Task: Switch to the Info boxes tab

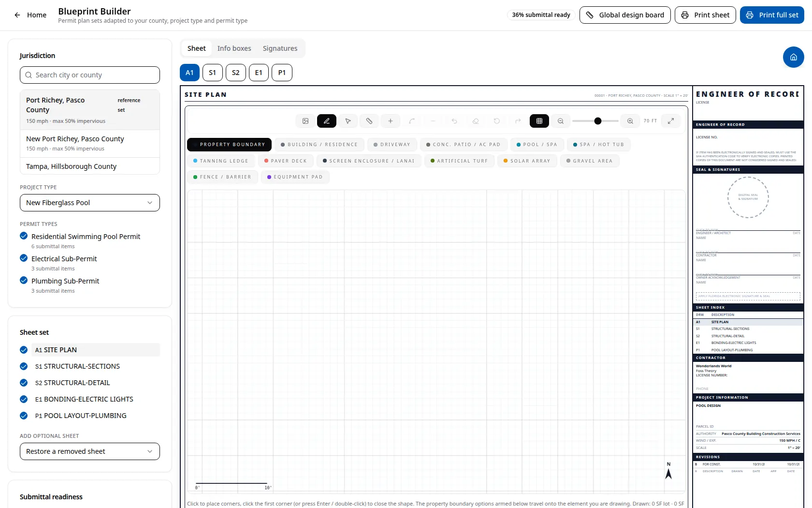Action: click(x=234, y=48)
